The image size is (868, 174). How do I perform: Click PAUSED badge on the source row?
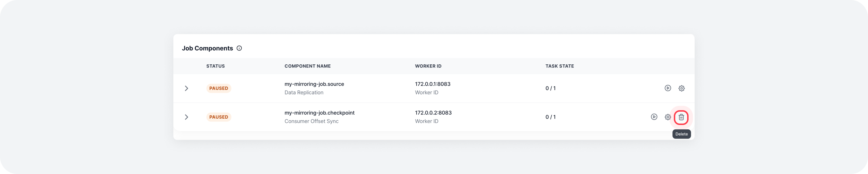point(219,88)
